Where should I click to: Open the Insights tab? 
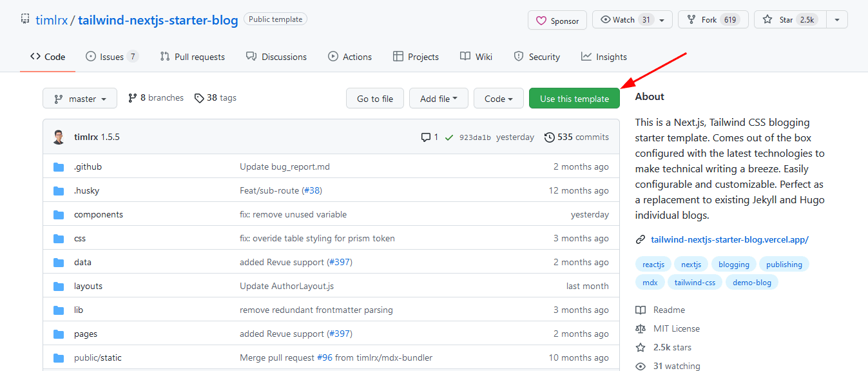point(604,57)
